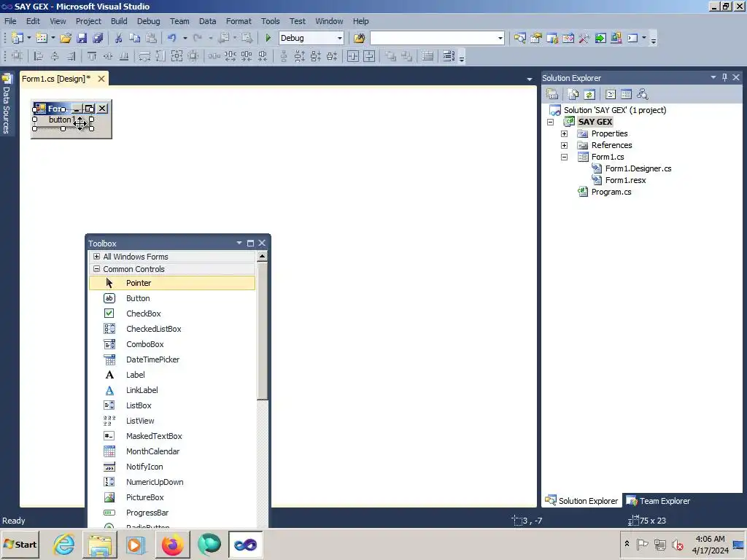The width and height of the screenshot is (747, 560).
Task: Expand the Properties node in Solution Explorer
Action: coord(564,134)
